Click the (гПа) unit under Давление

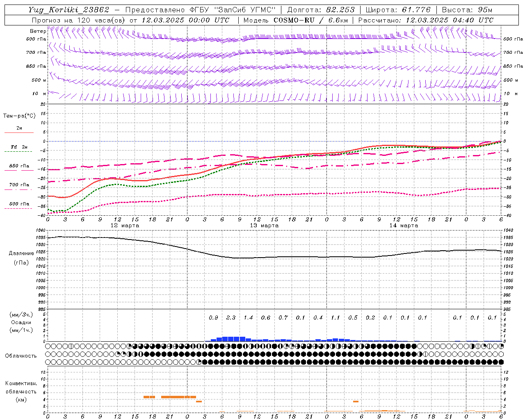pos(21,263)
